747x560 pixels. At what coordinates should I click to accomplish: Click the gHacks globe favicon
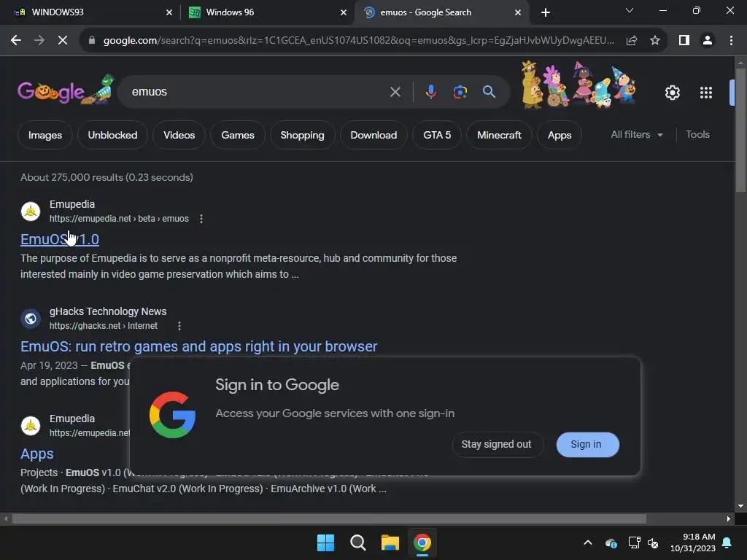coord(31,319)
